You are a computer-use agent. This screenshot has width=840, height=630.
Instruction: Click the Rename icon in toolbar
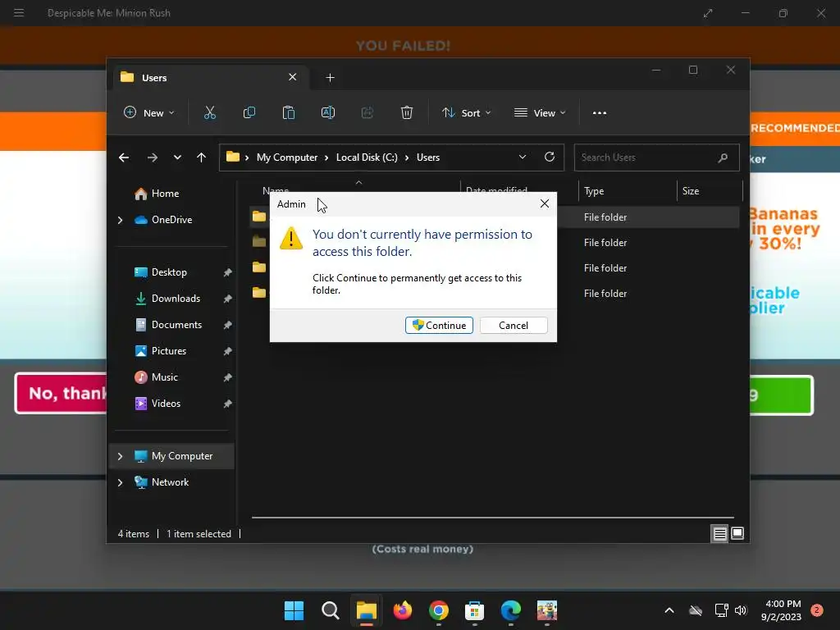pos(328,112)
